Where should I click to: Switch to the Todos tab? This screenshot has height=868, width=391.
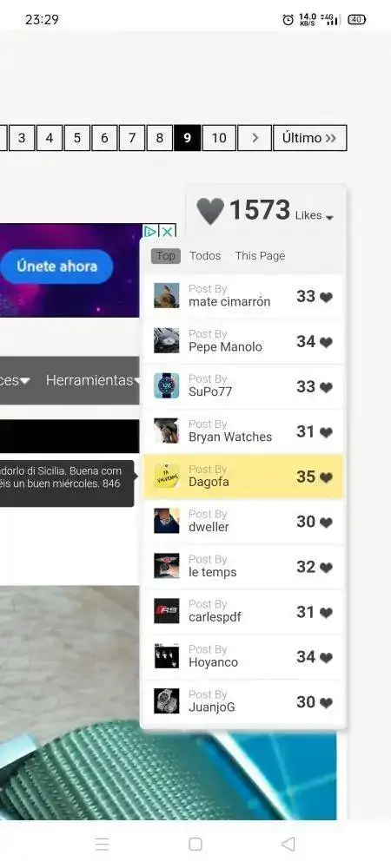[x=205, y=256]
